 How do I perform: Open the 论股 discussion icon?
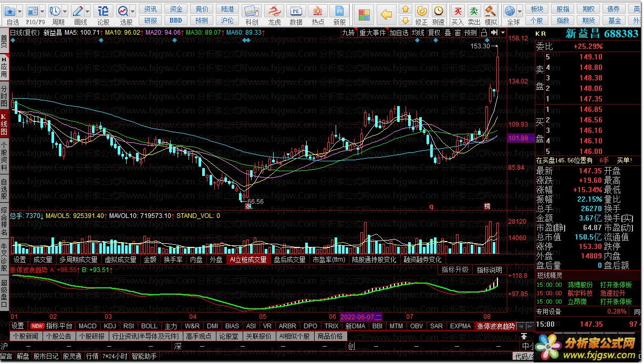click(x=103, y=11)
